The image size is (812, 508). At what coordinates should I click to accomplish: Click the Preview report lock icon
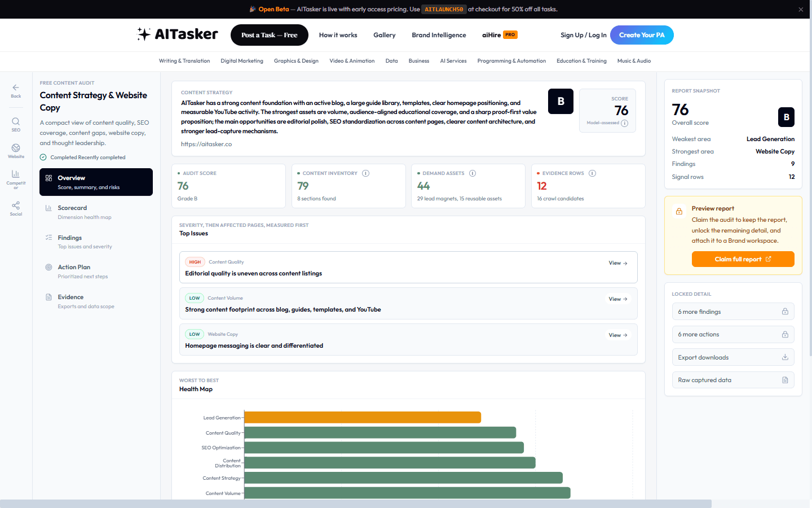[679, 211]
